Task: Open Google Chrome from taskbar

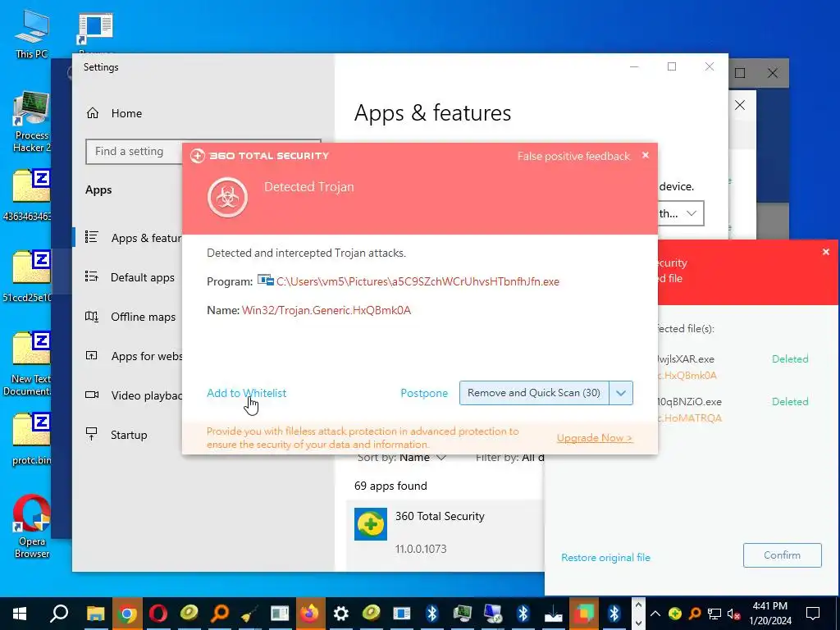Action: [x=127, y=614]
